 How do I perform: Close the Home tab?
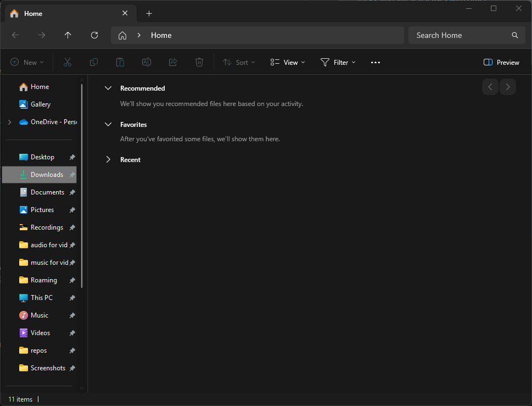click(x=125, y=13)
